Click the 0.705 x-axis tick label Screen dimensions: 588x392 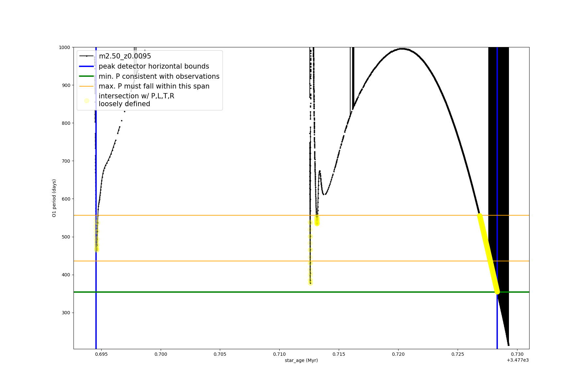[x=220, y=354]
